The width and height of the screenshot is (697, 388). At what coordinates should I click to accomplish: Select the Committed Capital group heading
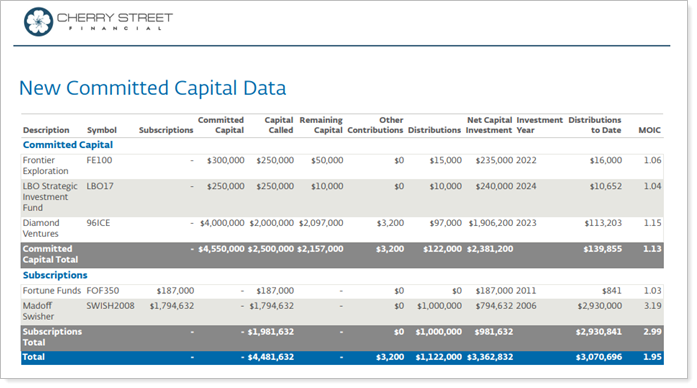(68, 145)
